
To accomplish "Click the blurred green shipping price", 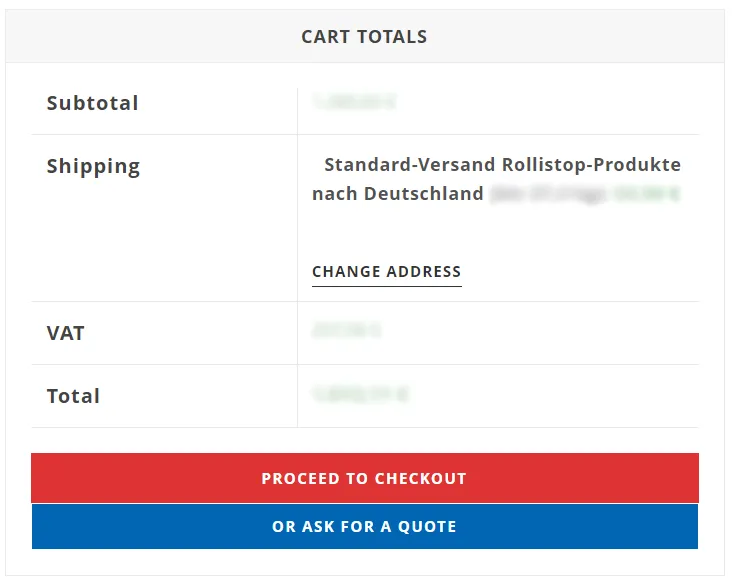I will click(647, 195).
